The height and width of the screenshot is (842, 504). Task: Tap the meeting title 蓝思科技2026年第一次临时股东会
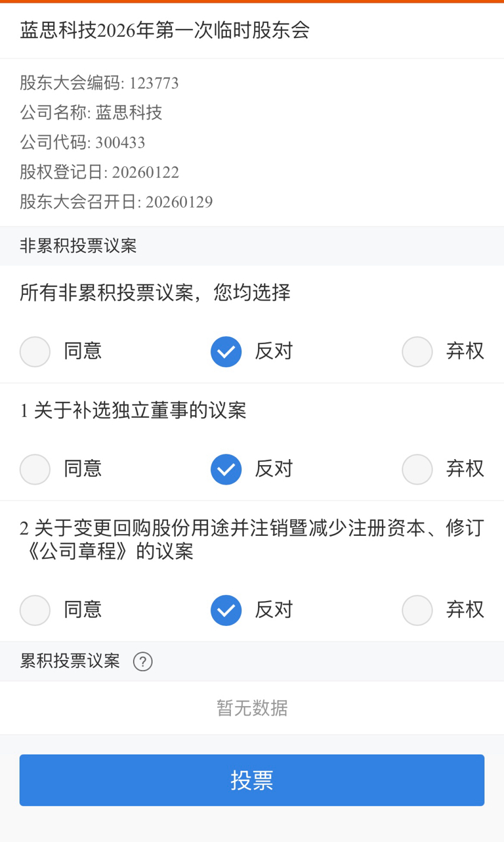pos(165,30)
